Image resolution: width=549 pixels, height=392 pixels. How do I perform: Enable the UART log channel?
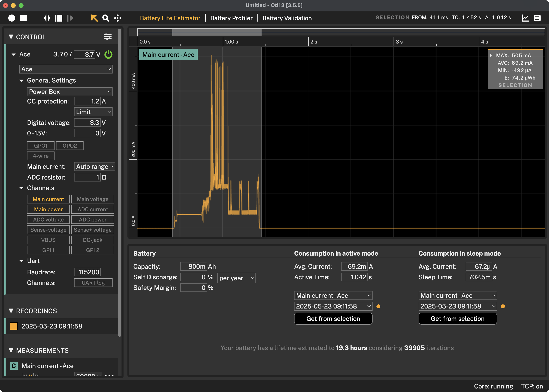93,283
